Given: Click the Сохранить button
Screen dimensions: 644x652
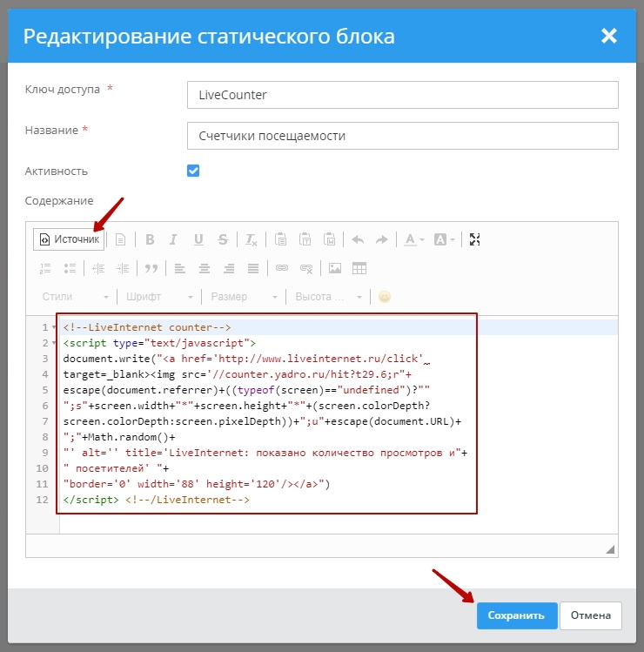Looking at the screenshot, I should coord(516,615).
